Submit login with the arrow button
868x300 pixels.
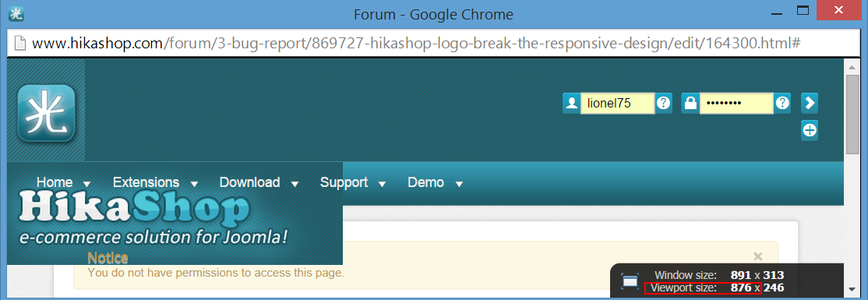810,103
